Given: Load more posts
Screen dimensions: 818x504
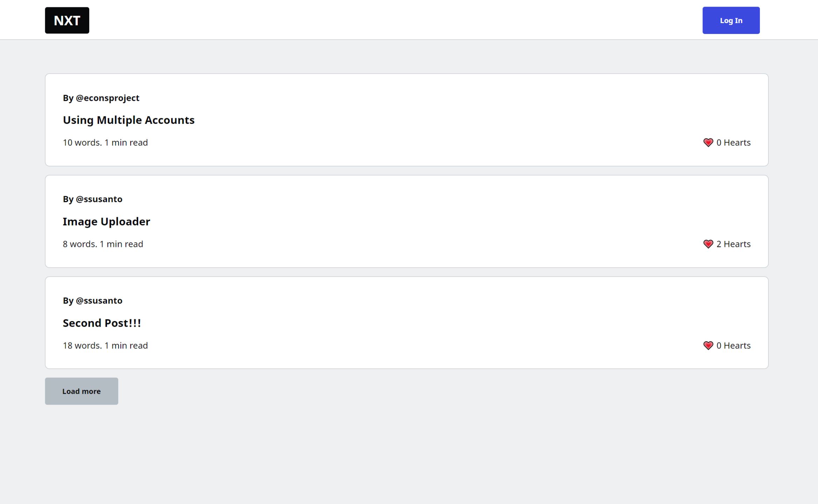Looking at the screenshot, I should tap(81, 391).
